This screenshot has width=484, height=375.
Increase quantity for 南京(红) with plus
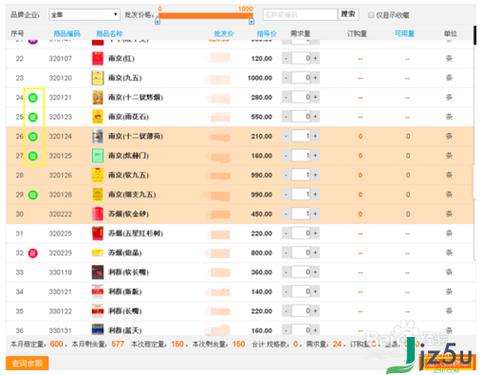pyautogui.click(x=315, y=59)
